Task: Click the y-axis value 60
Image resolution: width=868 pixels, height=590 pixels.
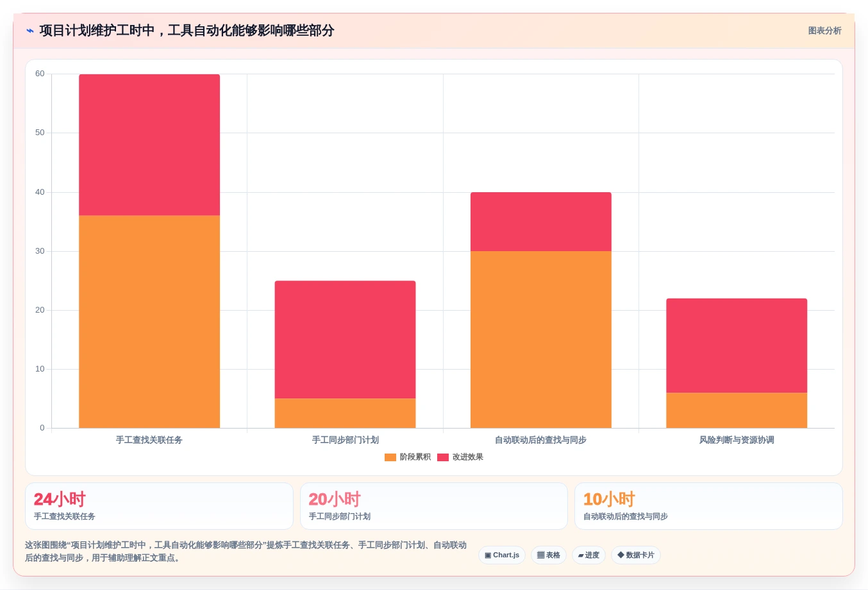Action: point(40,74)
